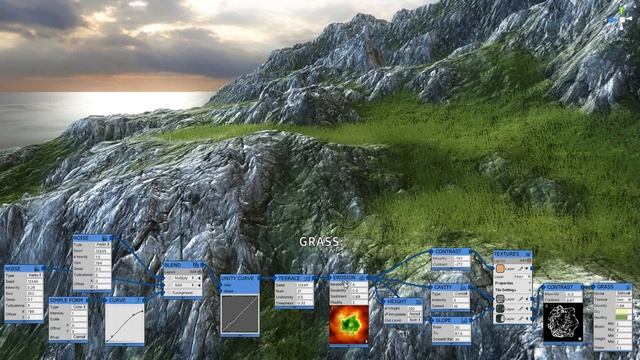The height and width of the screenshot is (360, 640).
Task: Click the Erosion Iterations input field
Action: click(x=359, y=284)
